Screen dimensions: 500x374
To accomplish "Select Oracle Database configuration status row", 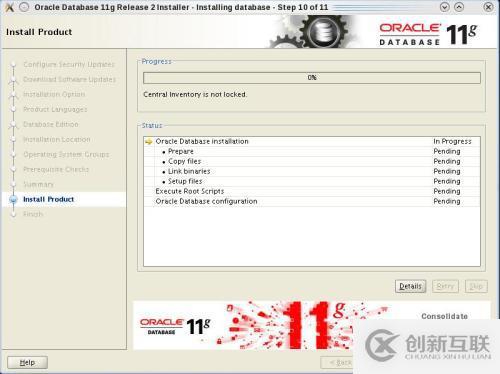I will (x=312, y=202).
